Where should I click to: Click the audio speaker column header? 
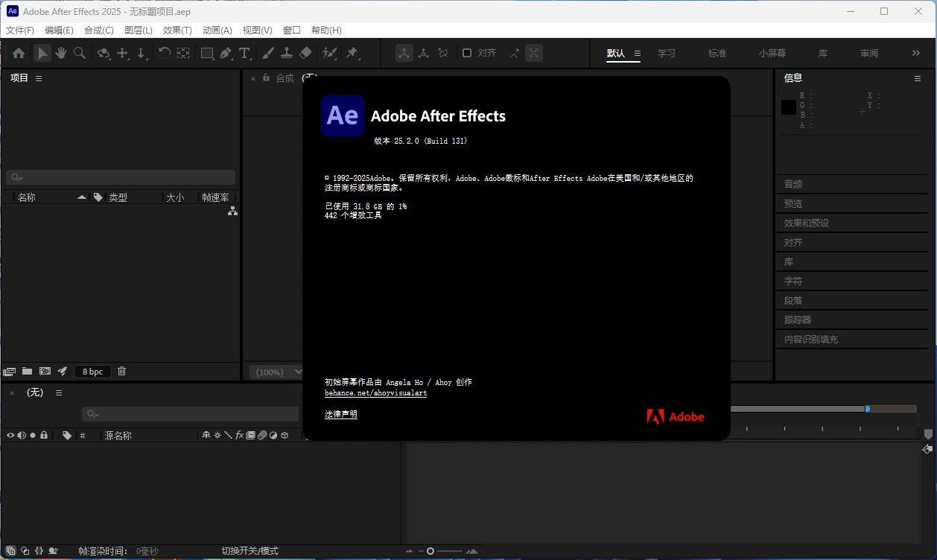point(22,435)
